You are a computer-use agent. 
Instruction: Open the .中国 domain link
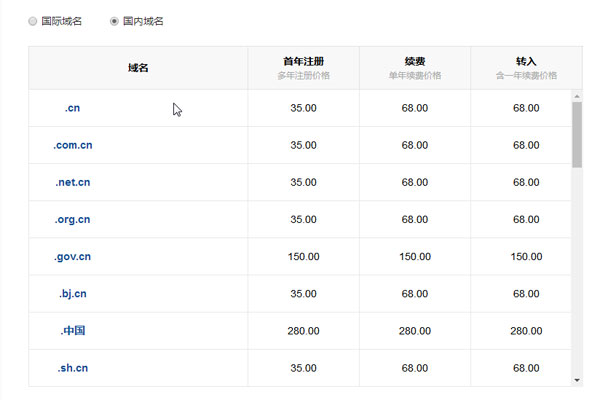pos(72,330)
